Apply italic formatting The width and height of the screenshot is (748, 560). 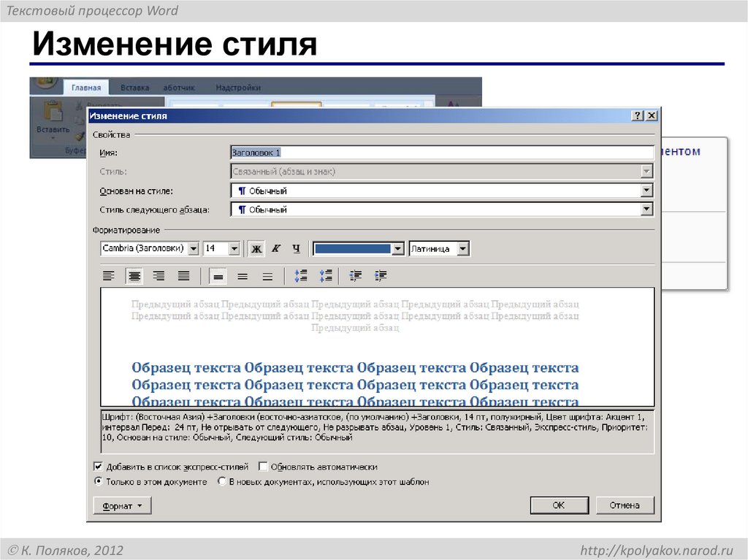[x=276, y=248]
